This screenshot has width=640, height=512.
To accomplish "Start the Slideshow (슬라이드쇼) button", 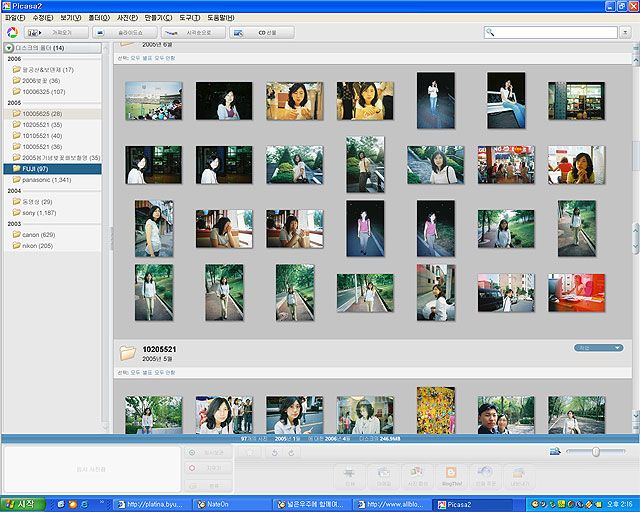I will (x=125, y=33).
